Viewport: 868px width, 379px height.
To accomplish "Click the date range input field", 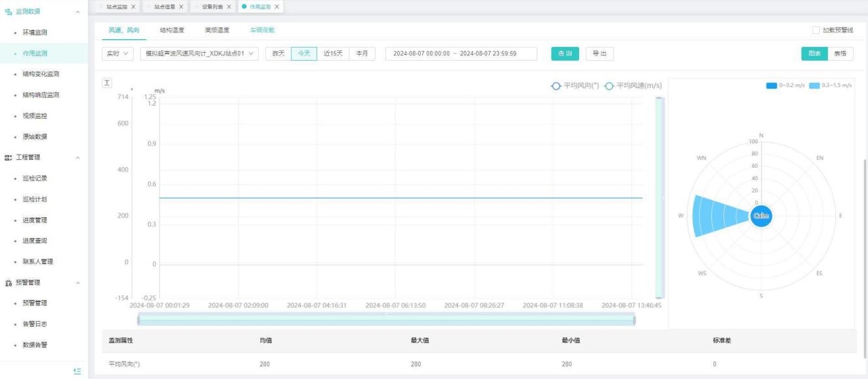I will (x=461, y=53).
